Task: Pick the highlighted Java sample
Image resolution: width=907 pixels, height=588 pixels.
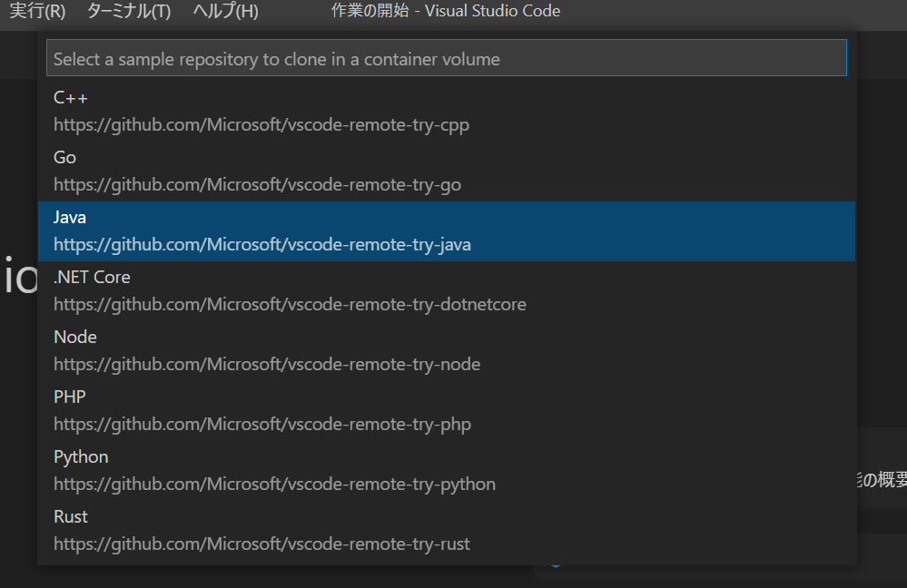Action: pyautogui.click(x=446, y=231)
